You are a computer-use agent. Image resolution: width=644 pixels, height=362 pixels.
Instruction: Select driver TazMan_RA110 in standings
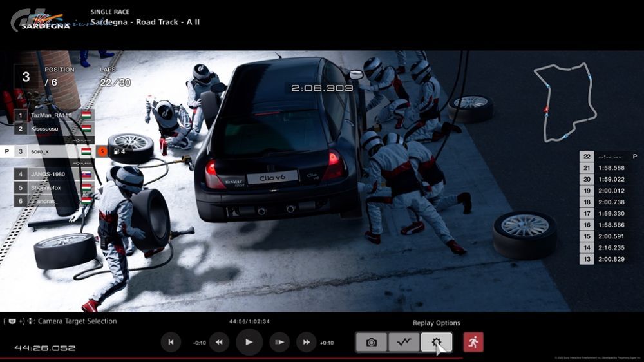click(53, 115)
